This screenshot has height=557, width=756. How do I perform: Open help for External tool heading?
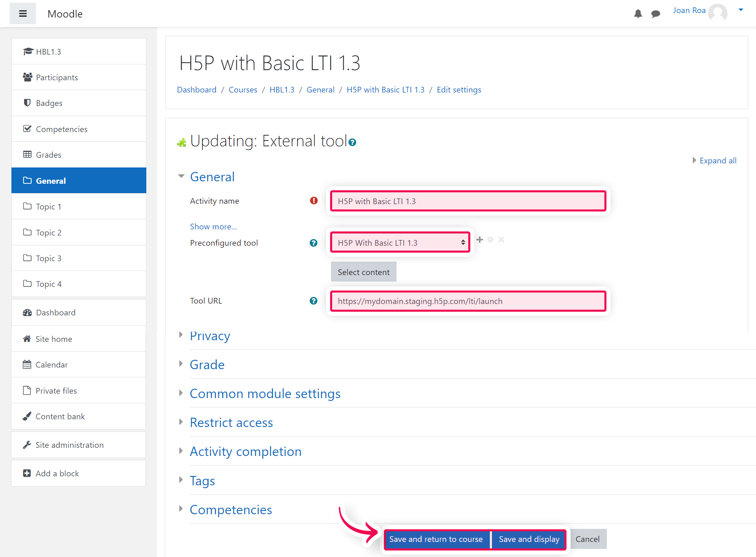tap(353, 142)
